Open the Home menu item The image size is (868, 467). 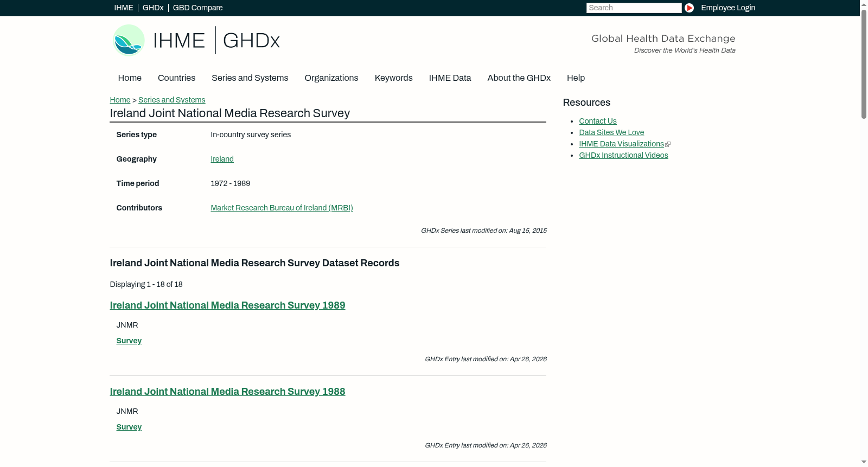(x=130, y=78)
